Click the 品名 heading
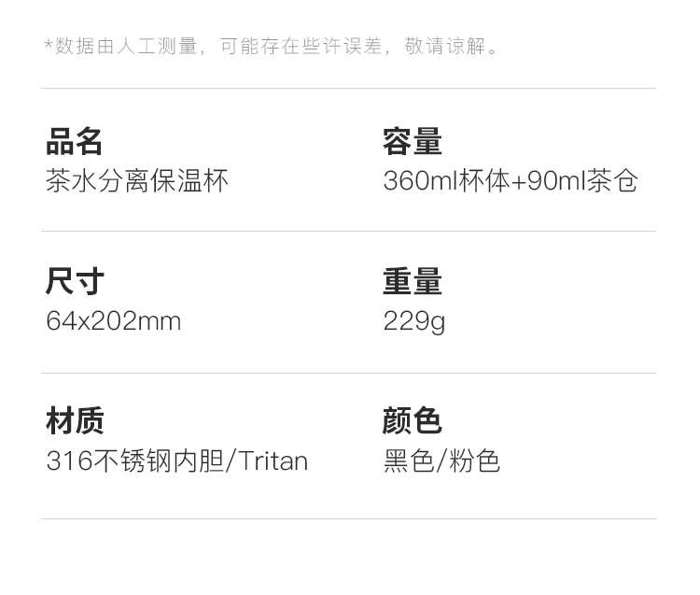Image resolution: width=700 pixels, height=595 pixels. pyautogui.click(x=74, y=142)
